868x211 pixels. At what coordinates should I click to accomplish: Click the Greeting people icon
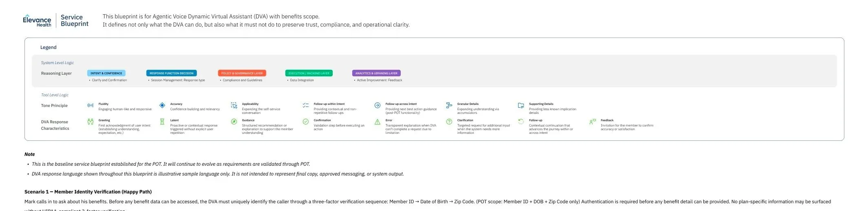(x=91, y=122)
